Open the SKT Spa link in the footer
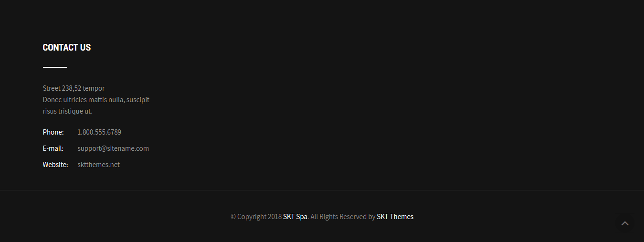Screen dimensions: 644x242 (x=295, y=217)
